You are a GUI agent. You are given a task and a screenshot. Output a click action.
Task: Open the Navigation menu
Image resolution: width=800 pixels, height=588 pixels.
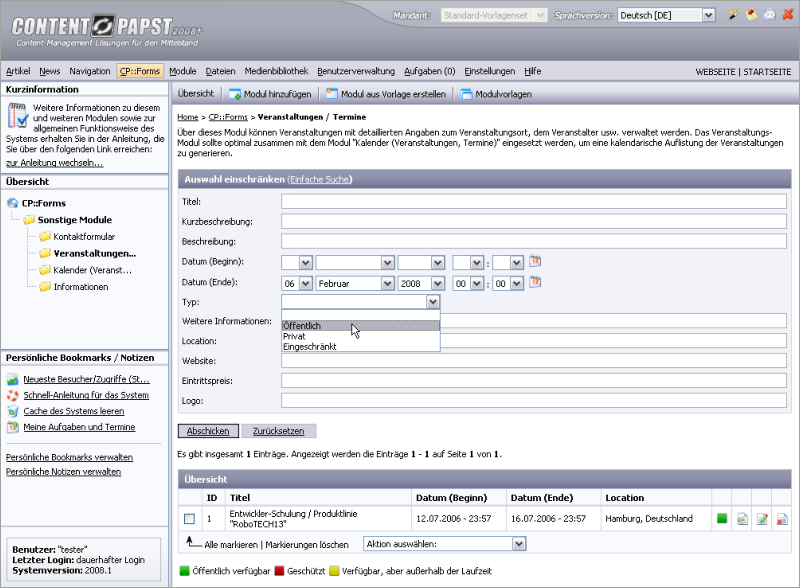90,71
